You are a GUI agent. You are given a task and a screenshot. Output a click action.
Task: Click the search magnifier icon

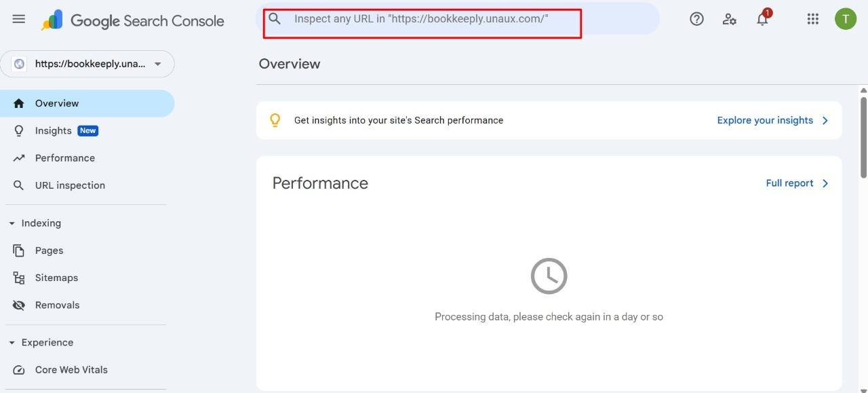[275, 19]
